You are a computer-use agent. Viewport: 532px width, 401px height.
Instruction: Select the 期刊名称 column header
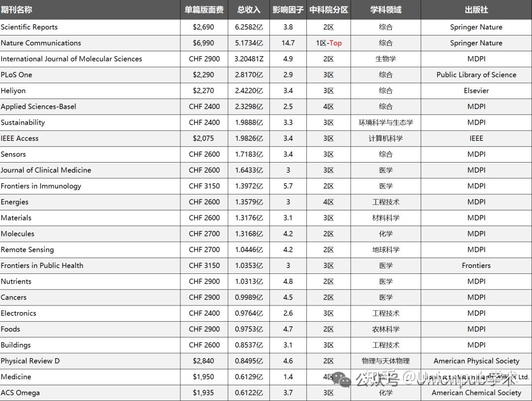coord(20,9)
